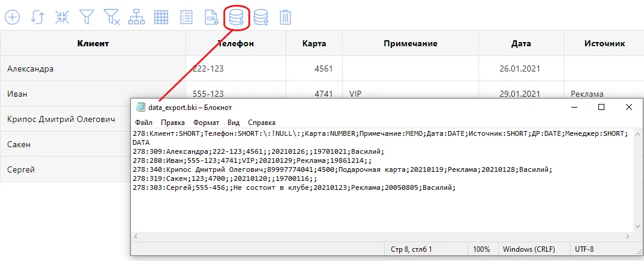The height and width of the screenshot is (265, 644).
Task: Open the hierarchy tree structure icon
Action: click(x=137, y=17)
